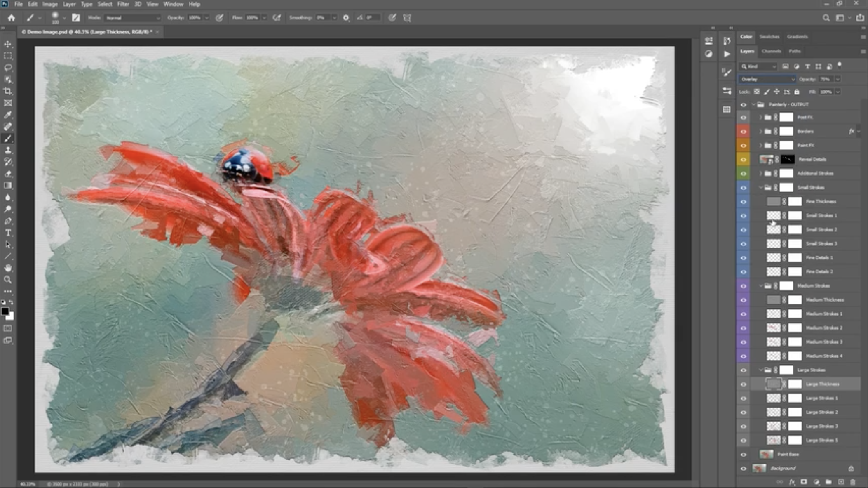Toggle symmetry paint options butterfly icon
Viewport: 868px width, 488px height.
(407, 18)
